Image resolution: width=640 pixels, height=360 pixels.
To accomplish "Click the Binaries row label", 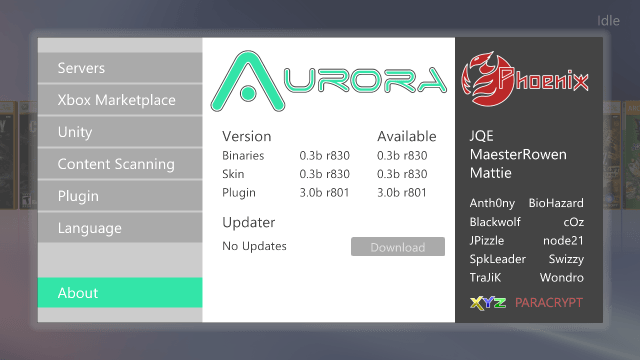I will [243, 156].
